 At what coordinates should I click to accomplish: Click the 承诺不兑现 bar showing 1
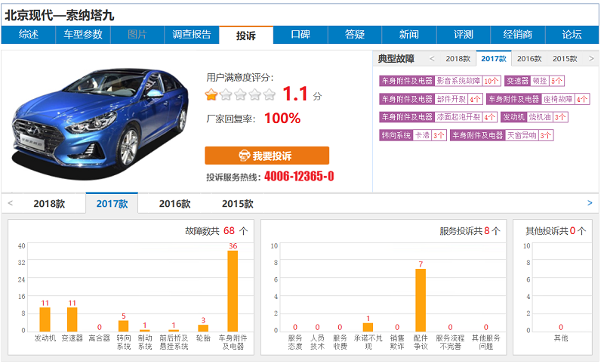coord(368,327)
